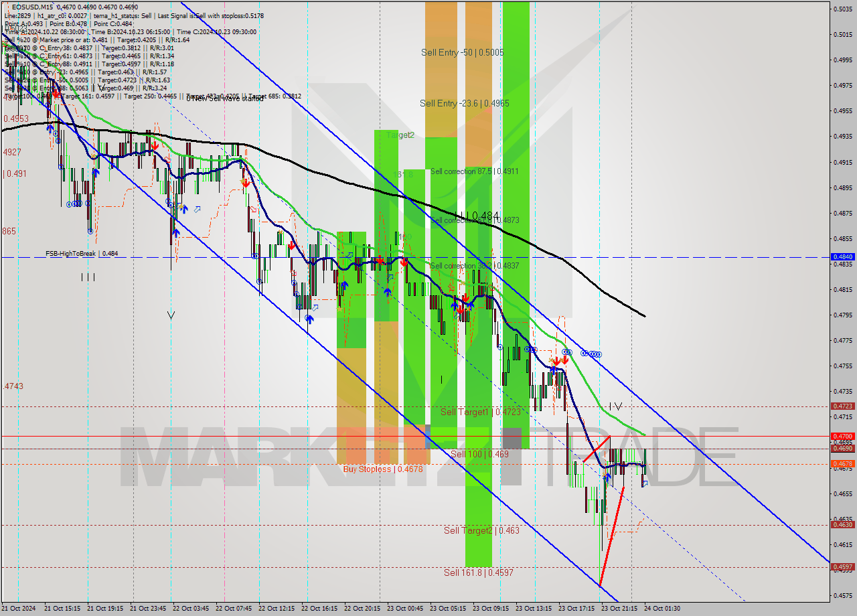Click the 'Sell correction 38.2 | 0.4837' label
The width and height of the screenshot is (857, 616).
[475, 266]
